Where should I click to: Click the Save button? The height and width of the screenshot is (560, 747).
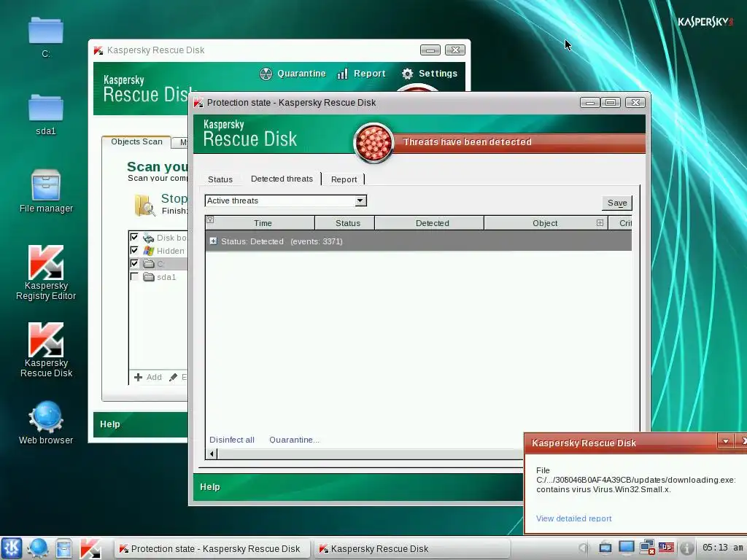point(617,203)
